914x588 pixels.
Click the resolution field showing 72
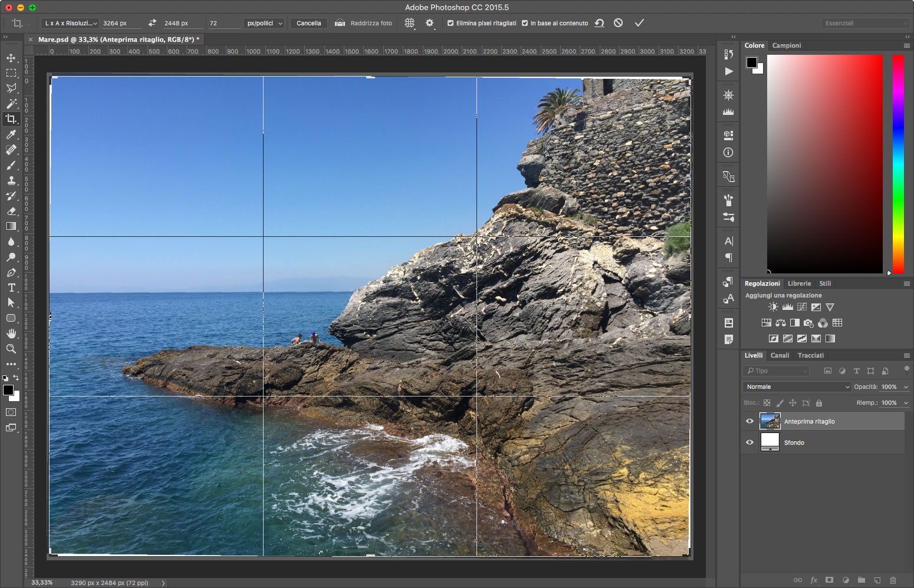(224, 24)
